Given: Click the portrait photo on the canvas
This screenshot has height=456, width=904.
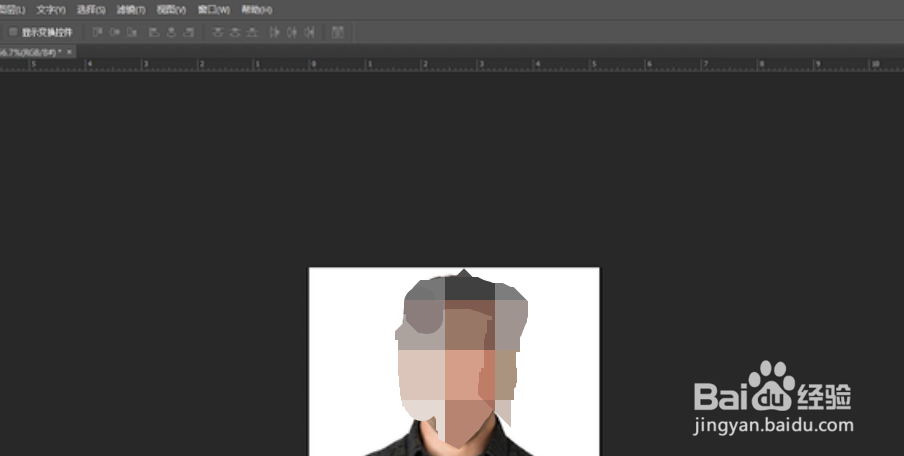Looking at the screenshot, I should tap(454, 361).
